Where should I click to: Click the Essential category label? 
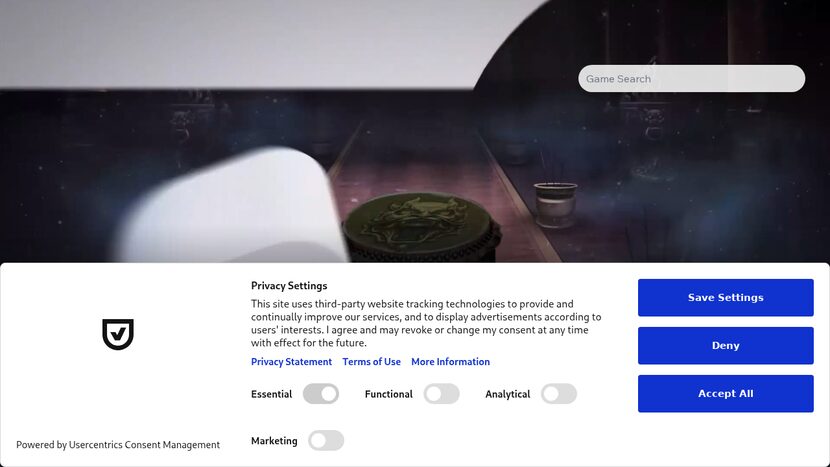pyautogui.click(x=272, y=394)
